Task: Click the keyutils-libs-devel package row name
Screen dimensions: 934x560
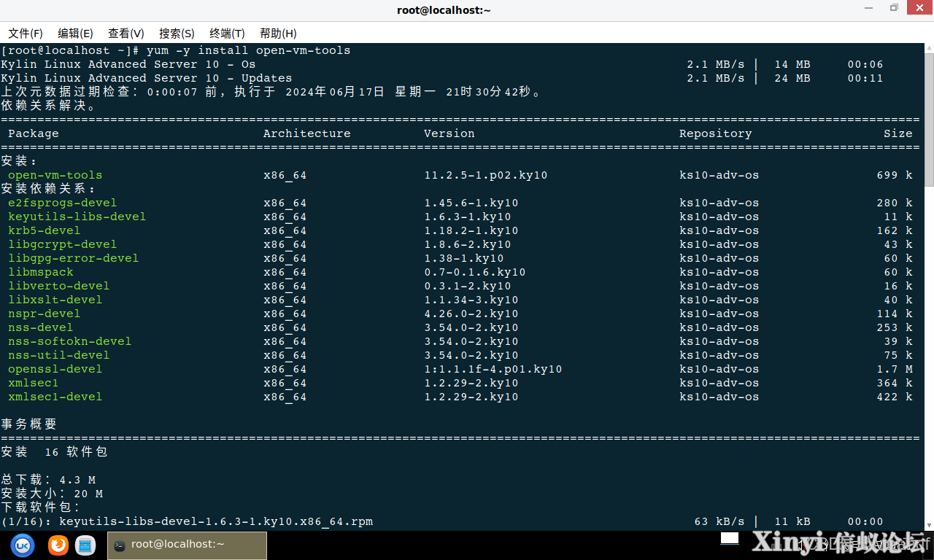Action: pos(77,217)
